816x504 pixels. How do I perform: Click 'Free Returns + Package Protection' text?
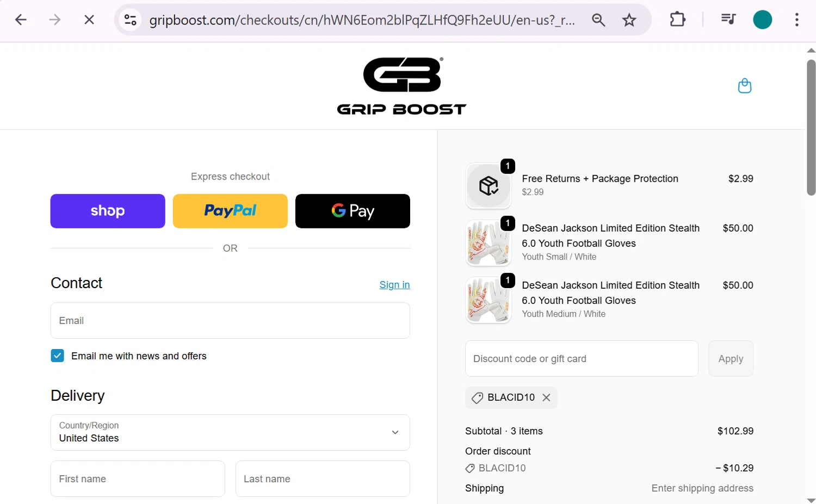(600, 179)
